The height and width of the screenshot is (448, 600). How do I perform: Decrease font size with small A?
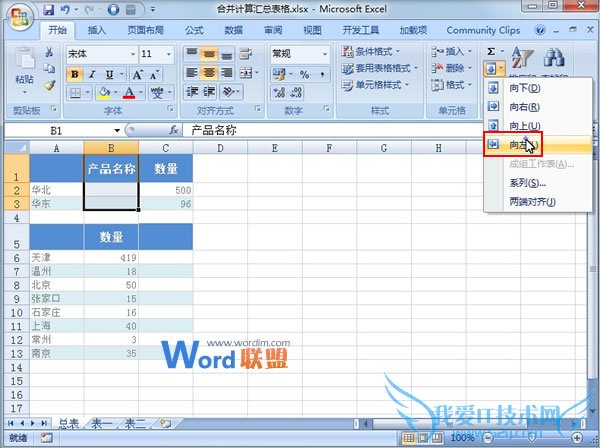[x=154, y=74]
